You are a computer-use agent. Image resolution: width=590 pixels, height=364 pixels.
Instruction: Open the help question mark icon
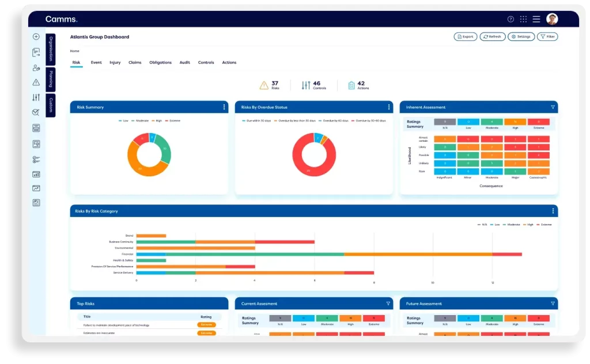(510, 18)
